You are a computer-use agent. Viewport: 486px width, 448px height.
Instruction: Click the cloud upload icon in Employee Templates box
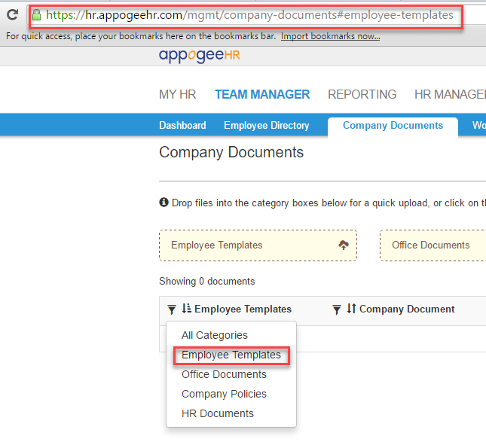point(344,245)
